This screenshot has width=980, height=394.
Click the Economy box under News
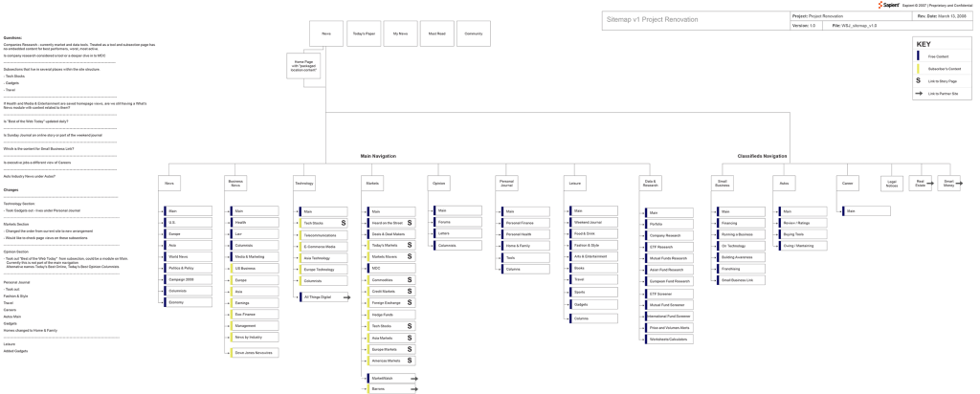pos(189,302)
